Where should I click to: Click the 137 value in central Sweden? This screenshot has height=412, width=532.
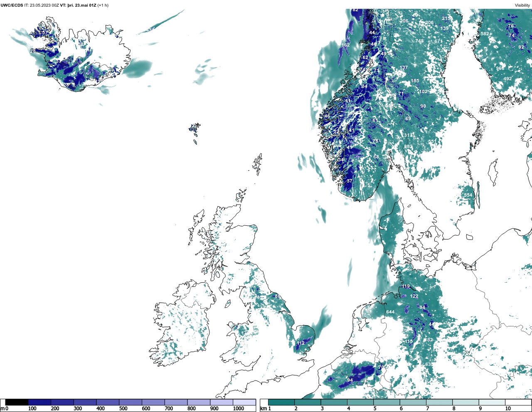tap(404, 67)
